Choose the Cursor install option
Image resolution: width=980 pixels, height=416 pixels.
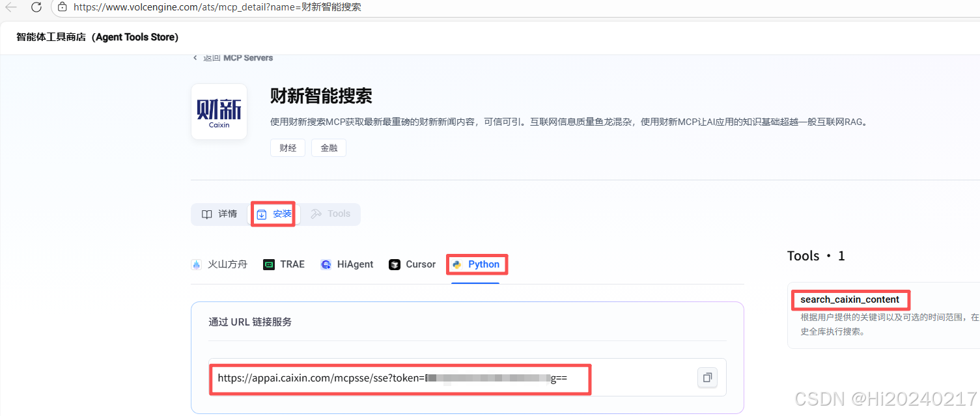pos(412,264)
